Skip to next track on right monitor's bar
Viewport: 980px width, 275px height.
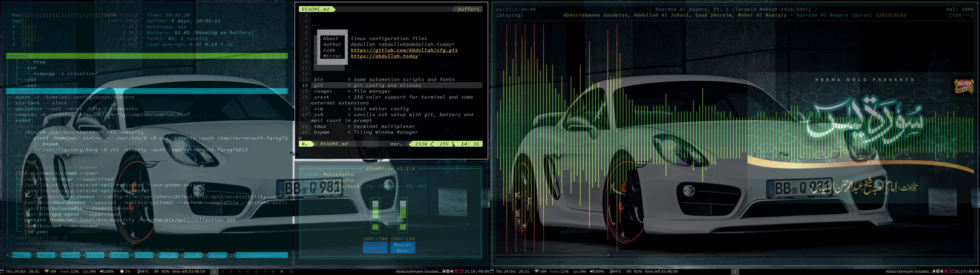pos(942,271)
